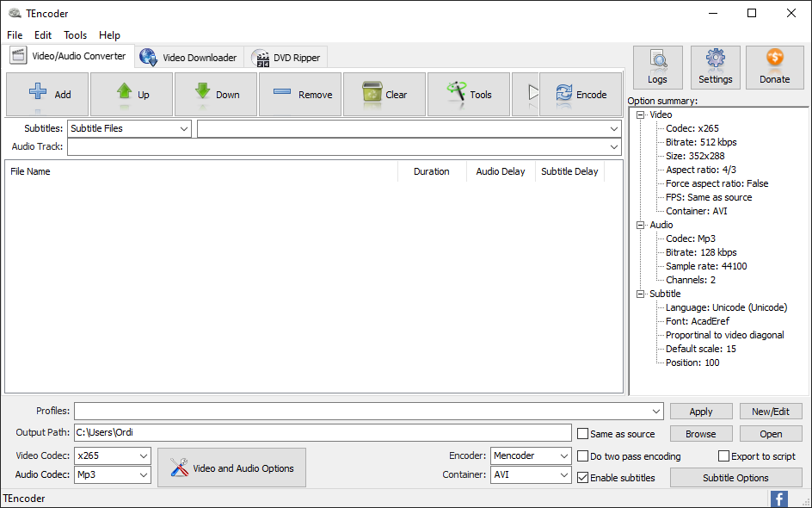The image size is (812, 508).
Task: Select 'Size: 352x288' tree row
Action: click(x=695, y=156)
